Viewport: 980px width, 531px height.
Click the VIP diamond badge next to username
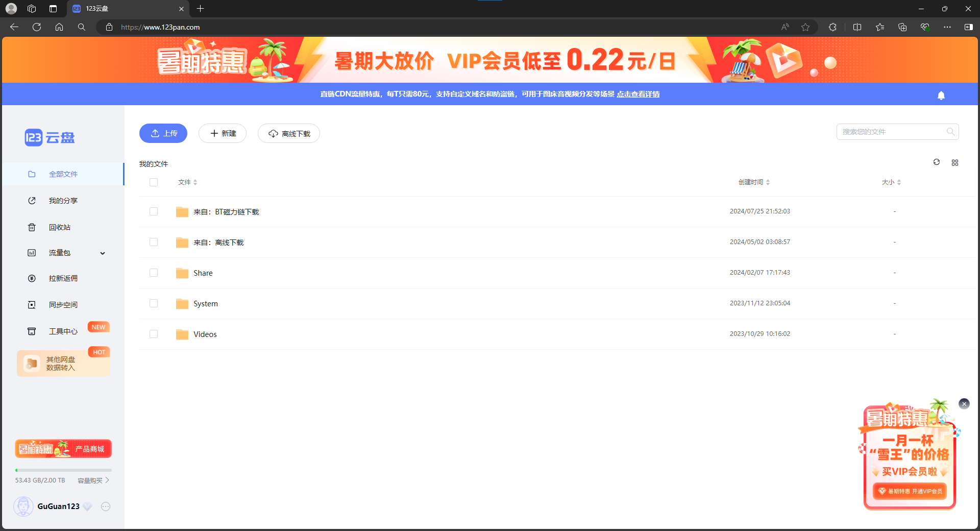tap(88, 506)
